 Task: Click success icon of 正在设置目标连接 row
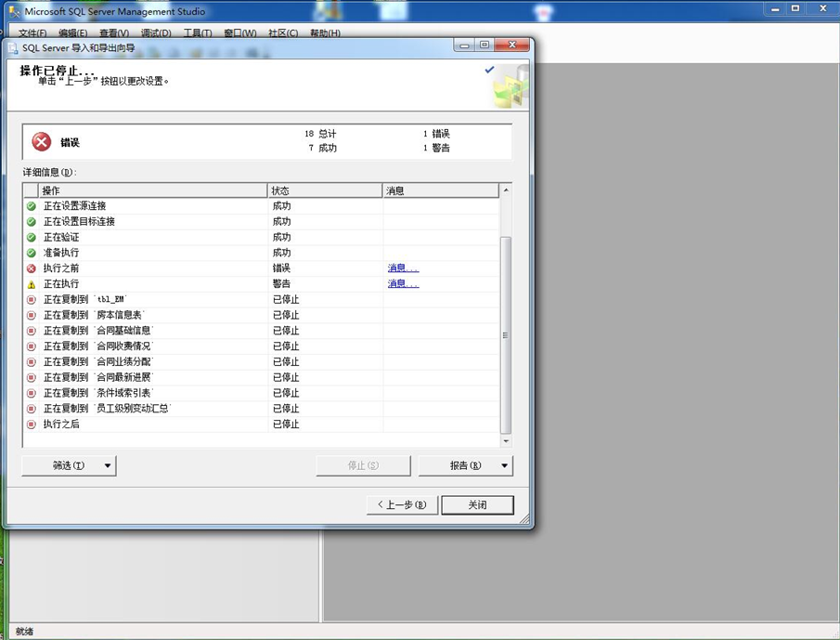[x=31, y=221]
